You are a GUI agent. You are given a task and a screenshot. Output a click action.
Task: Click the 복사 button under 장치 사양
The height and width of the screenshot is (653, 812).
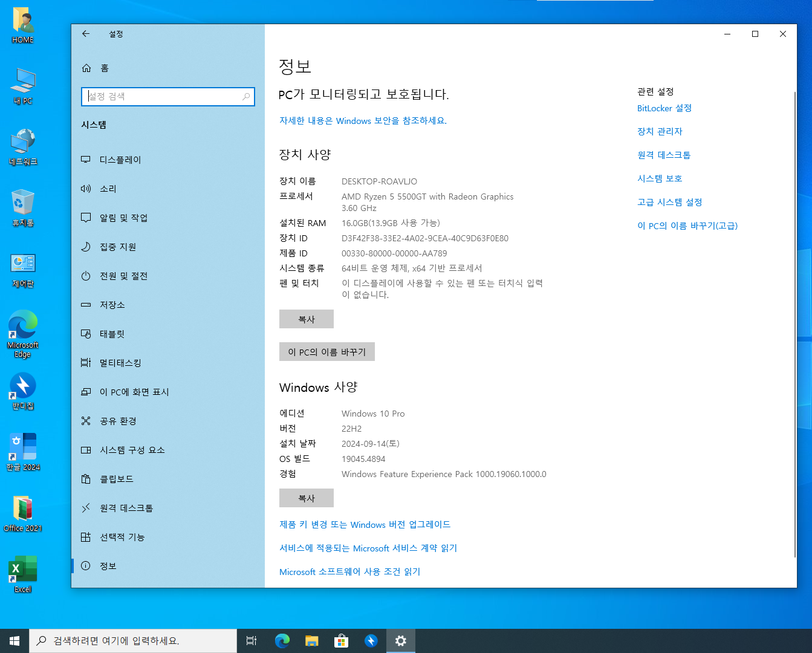point(307,319)
